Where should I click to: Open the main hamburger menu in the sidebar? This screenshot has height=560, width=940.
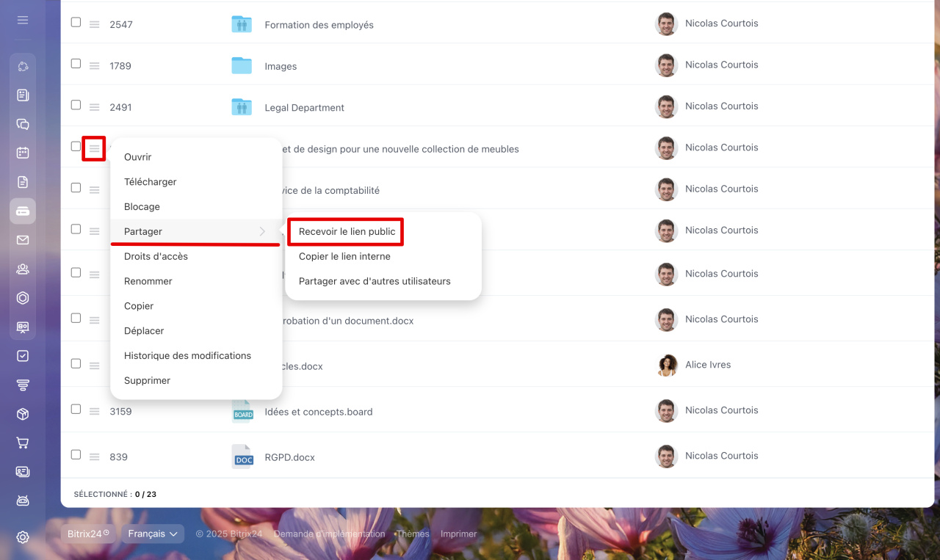click(23, 20)
